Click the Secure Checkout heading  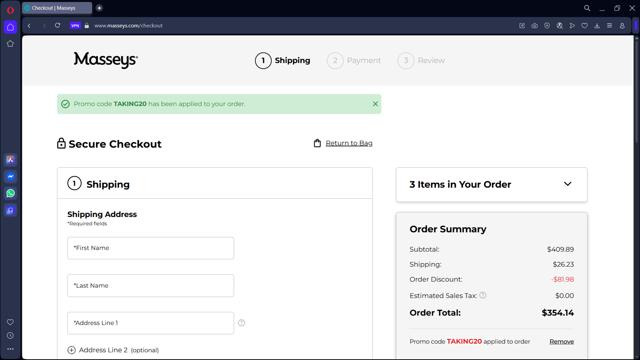(x=115, y=144)
